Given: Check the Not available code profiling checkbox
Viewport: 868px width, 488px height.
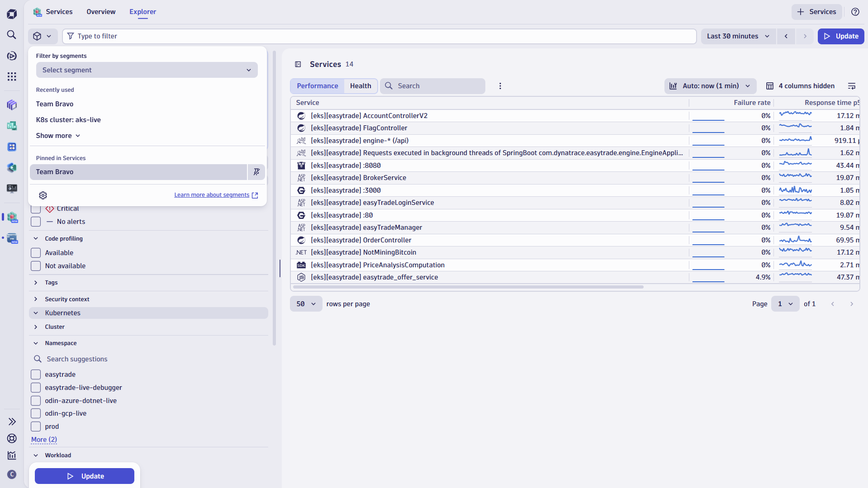Looking at the screenshot, I should pos(35,266).
